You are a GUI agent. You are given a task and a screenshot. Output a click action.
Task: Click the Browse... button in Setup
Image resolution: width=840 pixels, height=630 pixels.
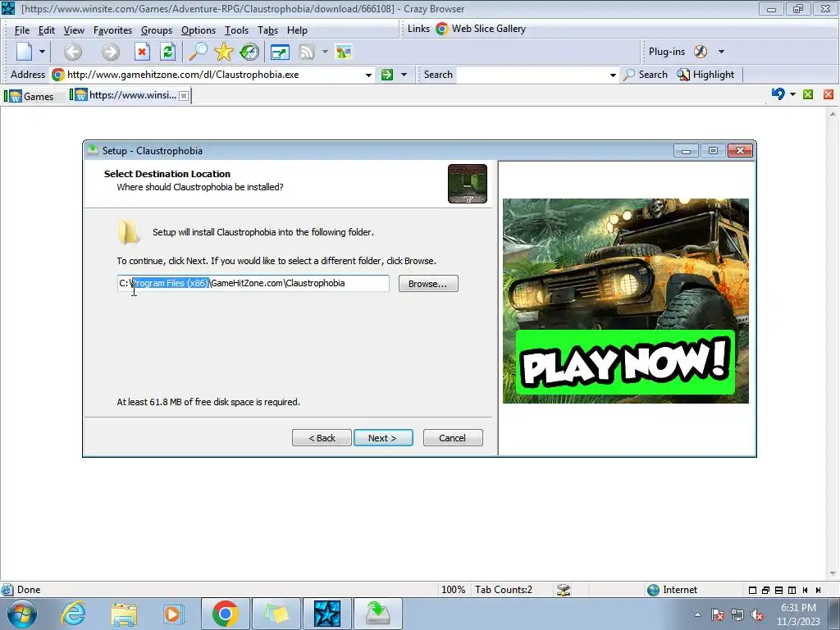[428, 284]
